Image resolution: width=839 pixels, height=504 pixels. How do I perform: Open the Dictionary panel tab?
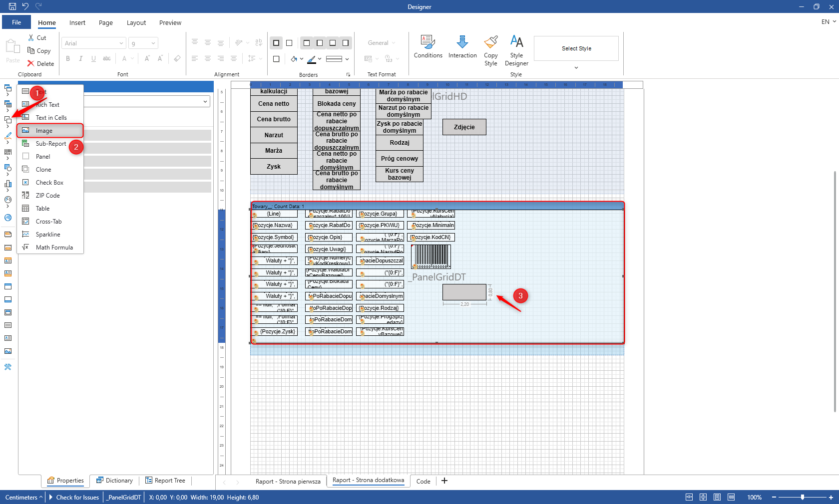(115, 481)
